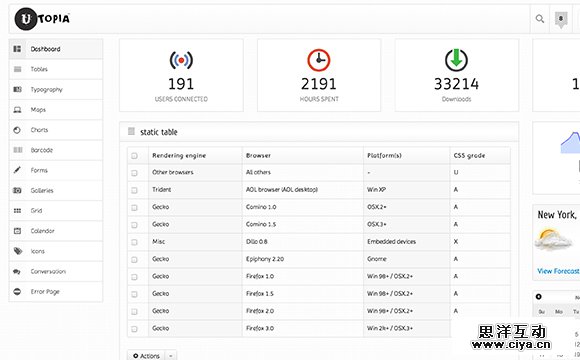
Task: Click the Galleries camera icon
Action: point(17,190)
